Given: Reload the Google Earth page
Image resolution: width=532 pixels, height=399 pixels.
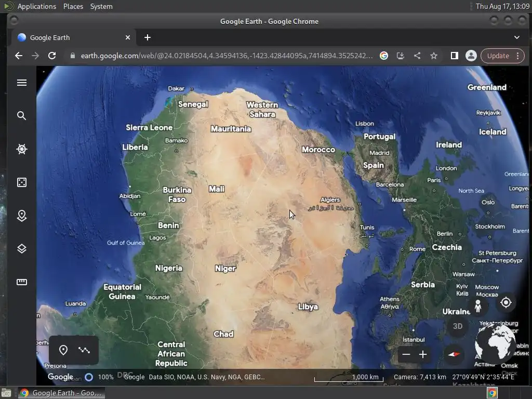Looking at the screenshot, I should click(52, 56).
